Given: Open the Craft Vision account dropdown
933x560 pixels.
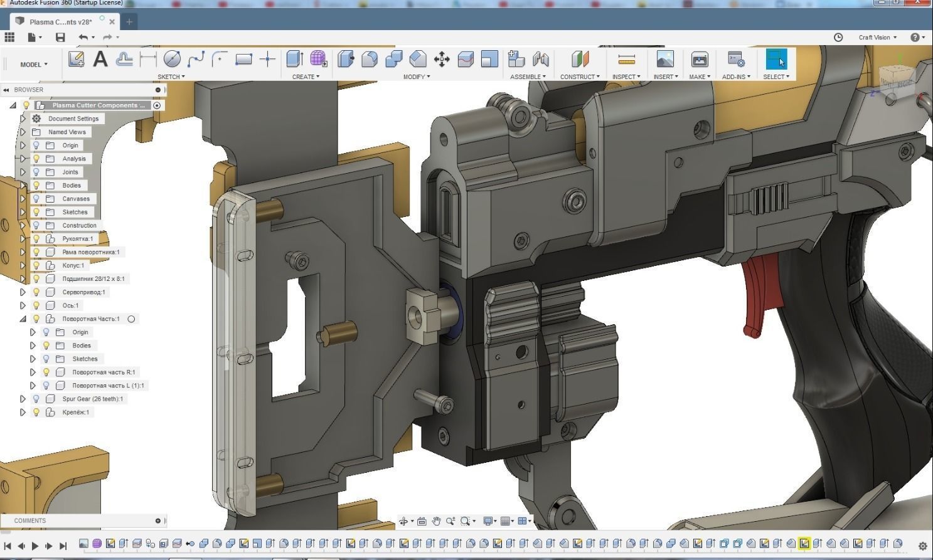Looking at the screenshot, I should click(878, 38).
